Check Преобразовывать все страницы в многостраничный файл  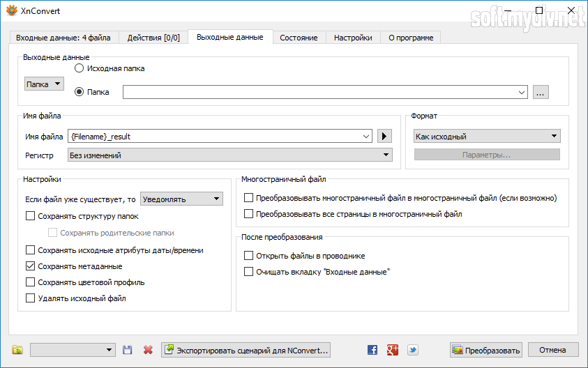point(248,213)
